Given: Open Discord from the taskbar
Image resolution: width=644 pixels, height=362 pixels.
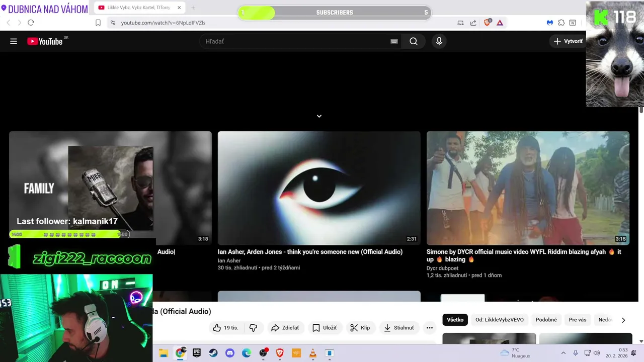Looking at the screenshot, I should (230, 353).
